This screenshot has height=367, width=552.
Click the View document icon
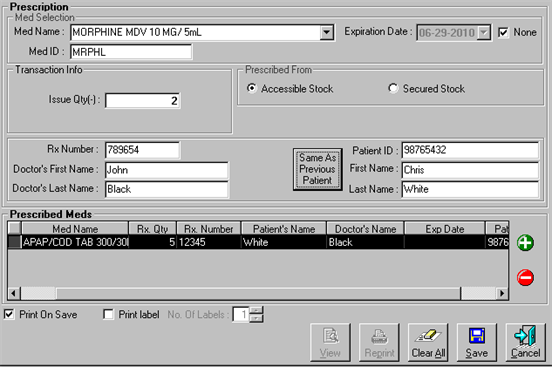click(331, 336)
